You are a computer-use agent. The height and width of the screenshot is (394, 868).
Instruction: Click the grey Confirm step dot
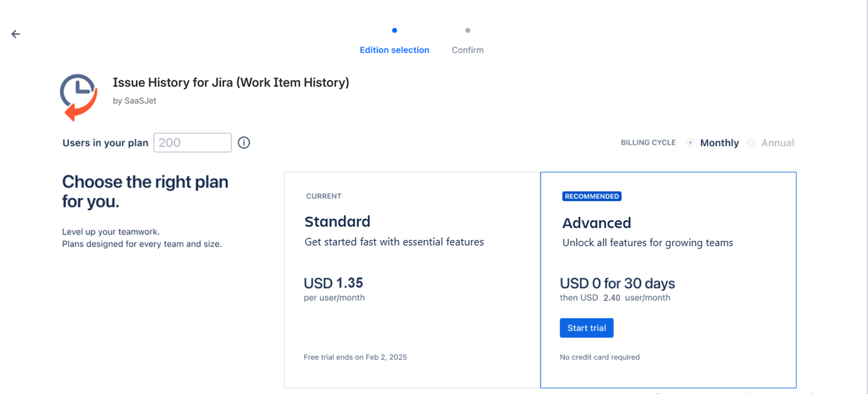(468, 30)
